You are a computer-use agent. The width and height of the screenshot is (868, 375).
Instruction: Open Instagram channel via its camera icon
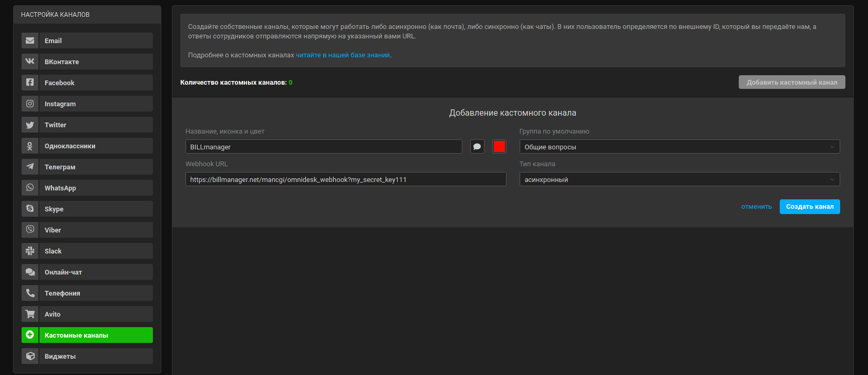(x=30, y=104)
